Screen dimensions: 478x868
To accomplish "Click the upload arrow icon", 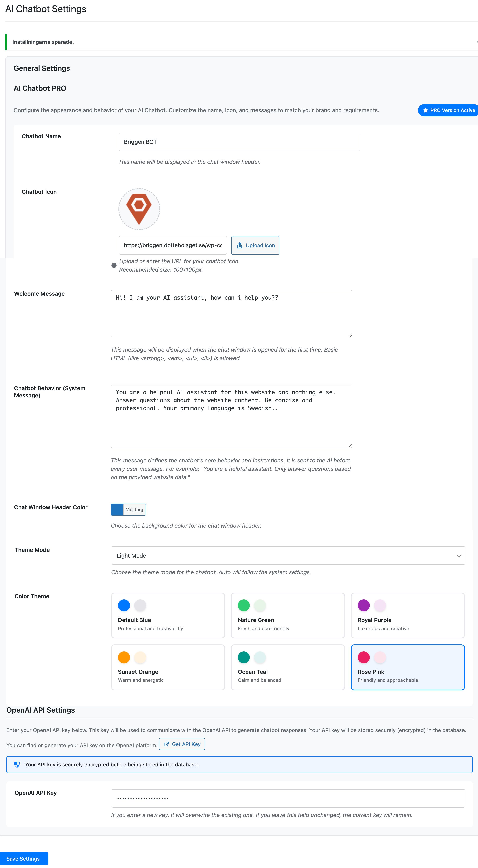I will pyautogui.click(x=240, y=245).
